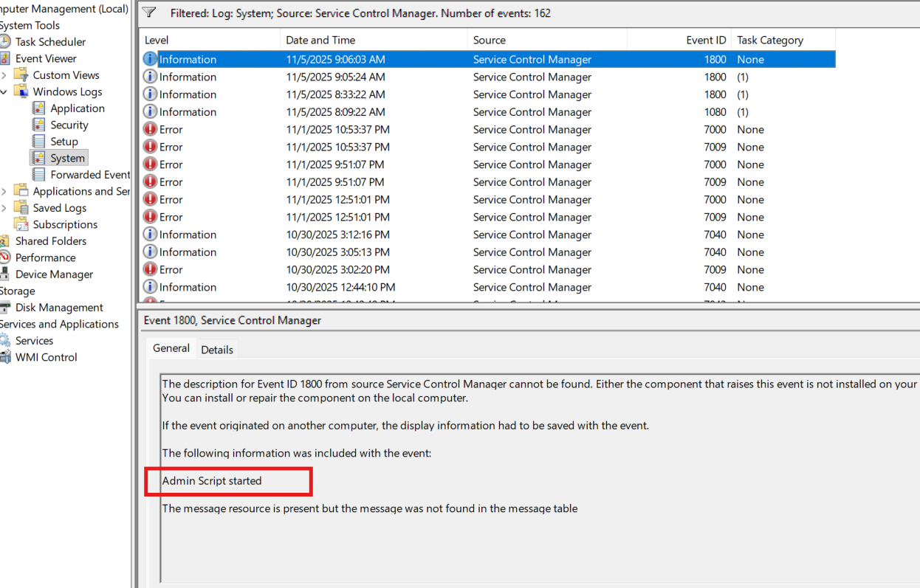This screenshot has width=920, height=588.
Task: Click "The following information was included" line
Action: (x=297, y=453)
